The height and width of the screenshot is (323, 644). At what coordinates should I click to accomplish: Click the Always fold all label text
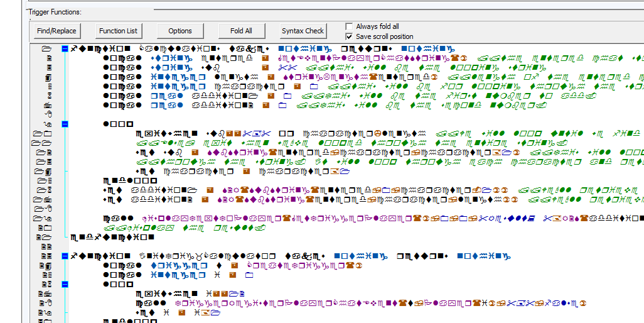coord(377,26)
